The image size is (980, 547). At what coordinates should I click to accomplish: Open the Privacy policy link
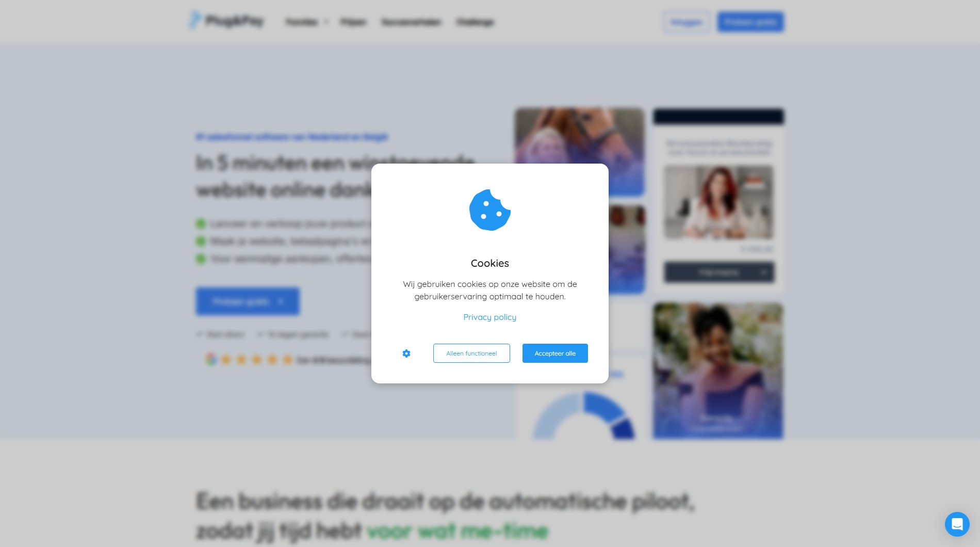(490, 317)
